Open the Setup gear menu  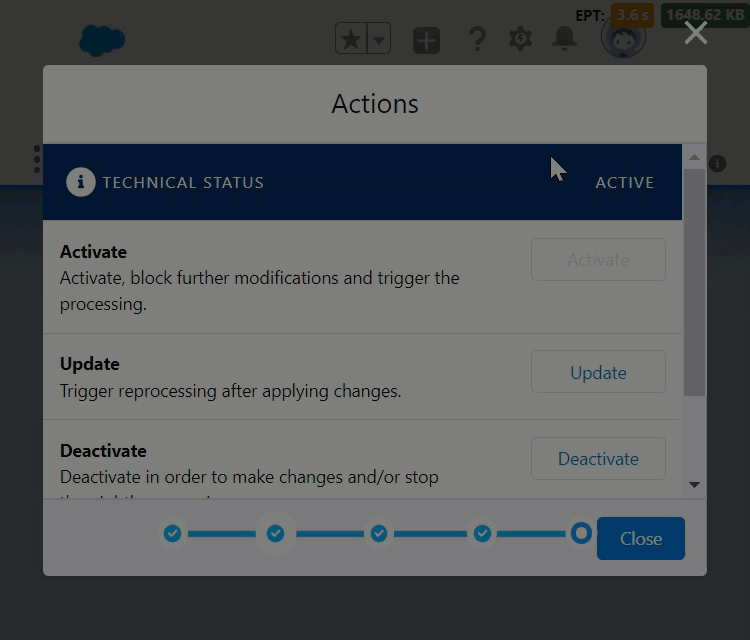point(520,39)
